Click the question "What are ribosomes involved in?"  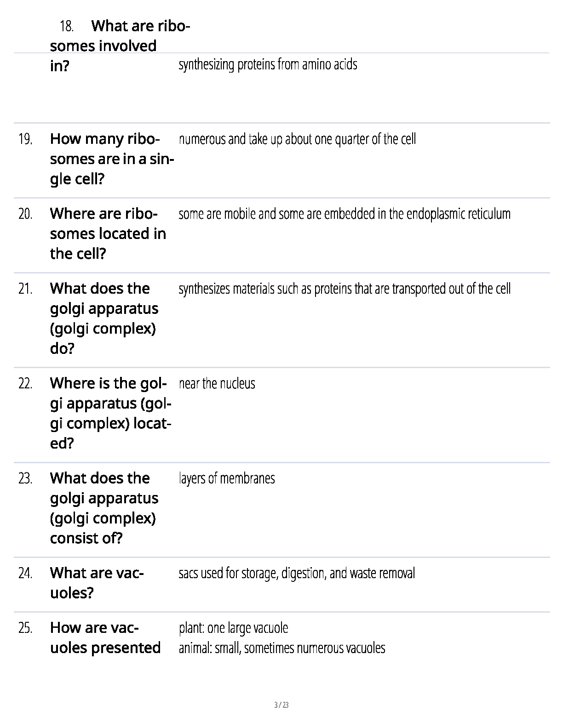point(103,46)
